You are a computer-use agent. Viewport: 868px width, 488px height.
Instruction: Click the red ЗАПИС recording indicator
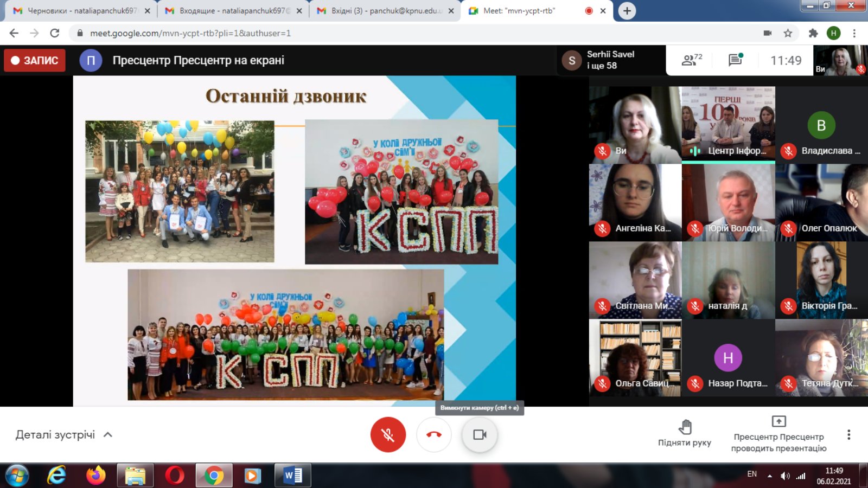pyautogui.click(x=35, y=60)
